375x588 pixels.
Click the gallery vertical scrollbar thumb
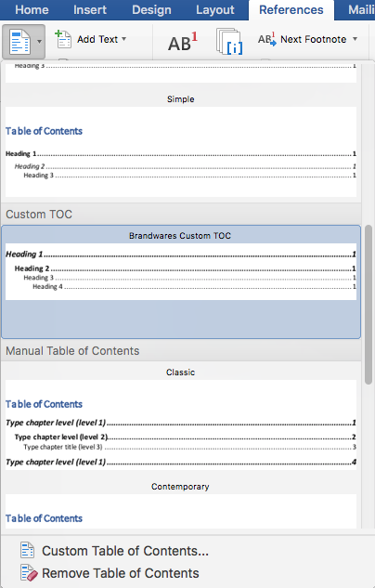[x=369, y=305]
